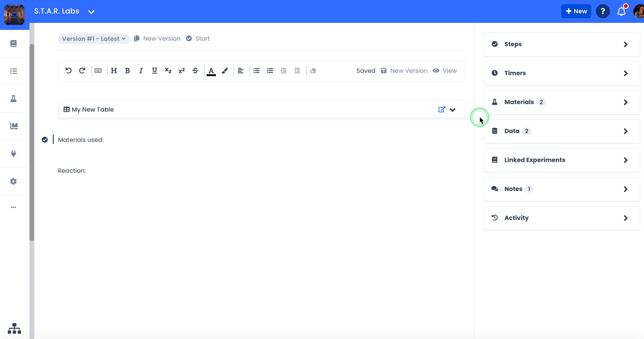Clear formatting with the eraser toolbar icon

pyautogui.click(x=313, y=71)
